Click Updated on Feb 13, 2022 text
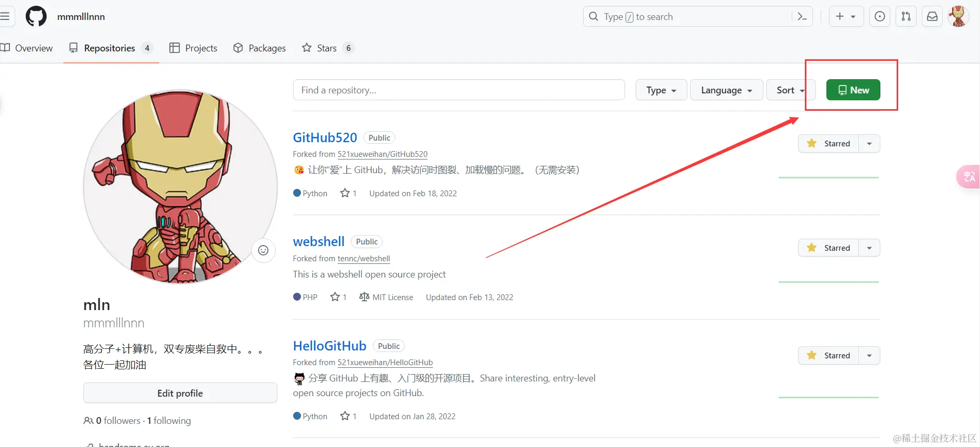Viewport: 980px width, 447px height. coord(470,297)
